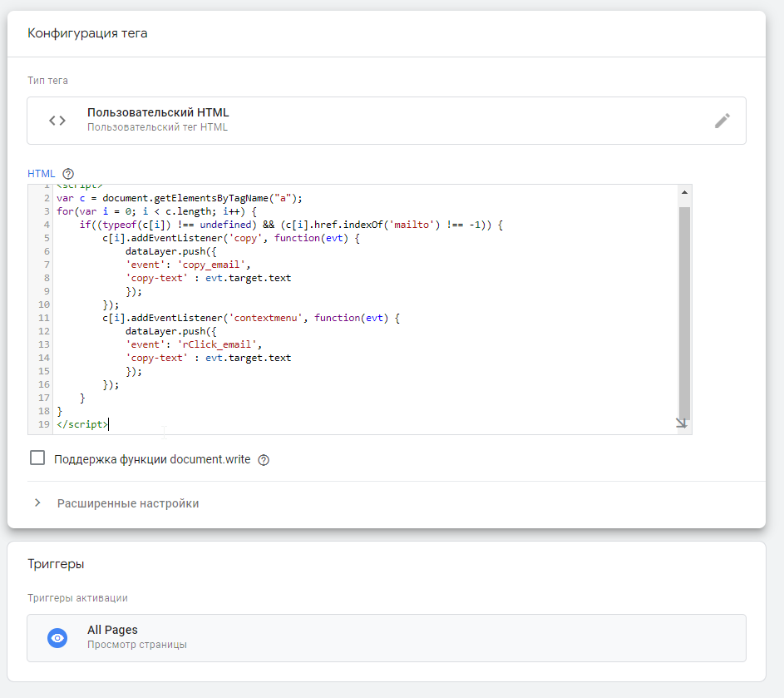This screenshot has height=698, width=784.
Task: Enable the document.write support checkbox
Action: tap(37, 458)
